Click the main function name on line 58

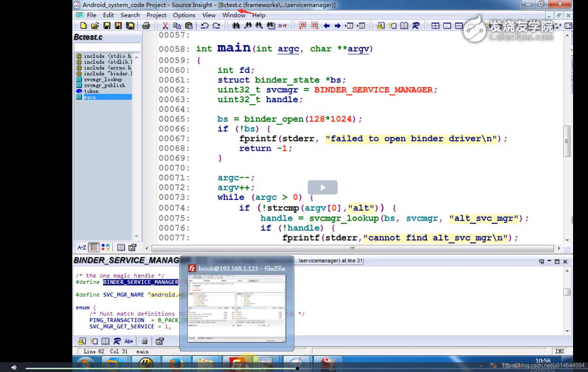[x=233, y=48]
